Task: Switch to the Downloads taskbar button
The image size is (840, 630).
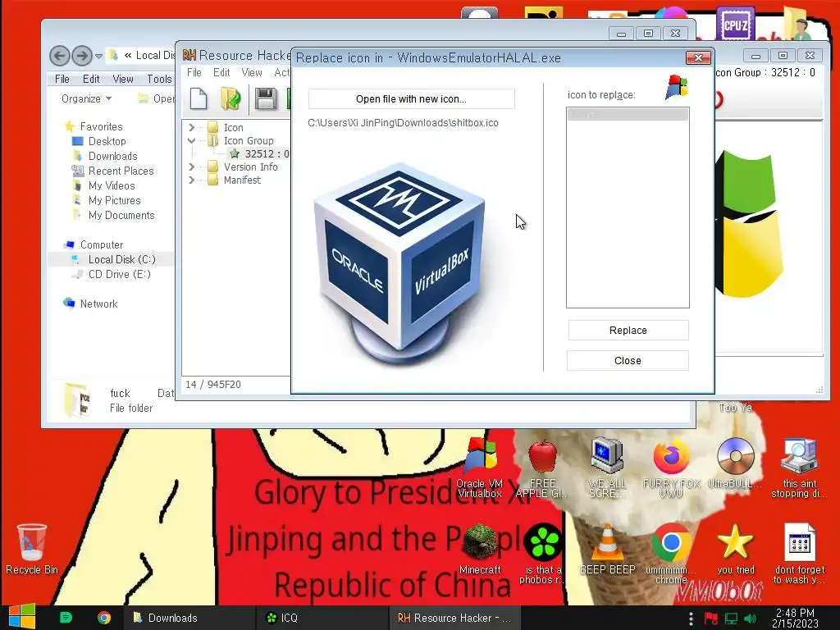Action: (x=188, y=618)
